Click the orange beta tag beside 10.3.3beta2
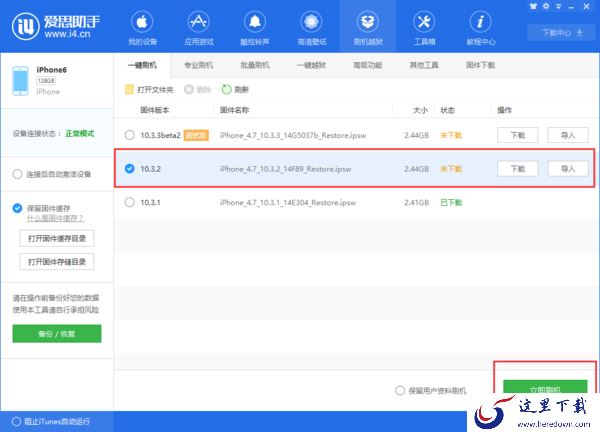The height and width of the screenshot is (432, 600). (x=196, y=135)
